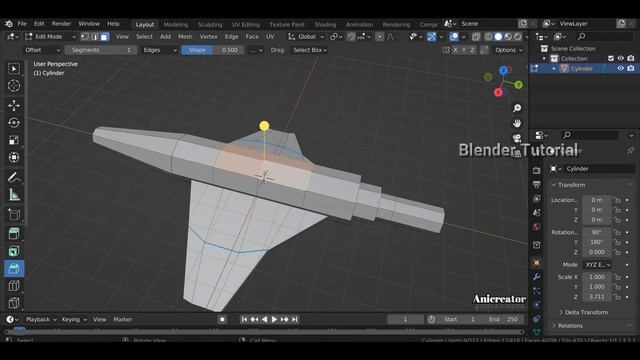Screen dimensions: 640x360
Task: Open the timeline Marker menu
Action: point(123,319)
